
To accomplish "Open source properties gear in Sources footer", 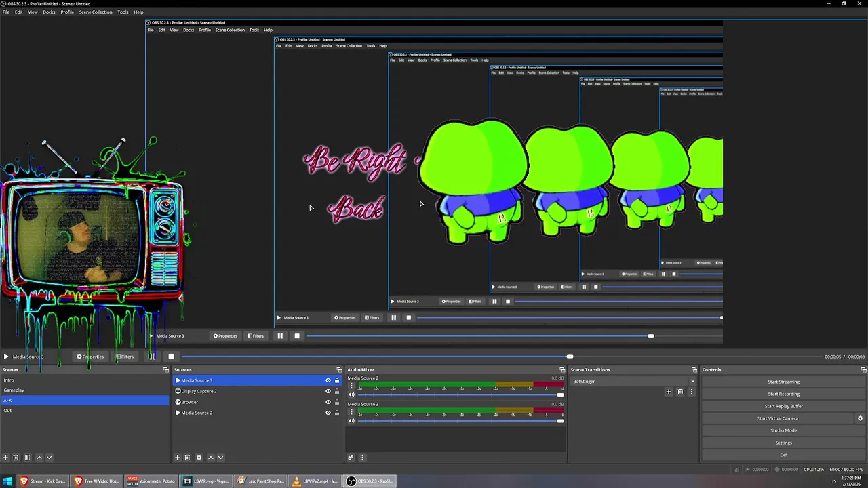I will pyautogui.click(x=199, y=457).
